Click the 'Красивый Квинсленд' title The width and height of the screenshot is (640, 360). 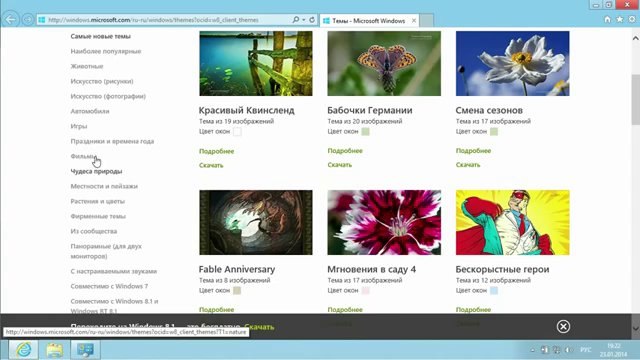coord(247,110)
